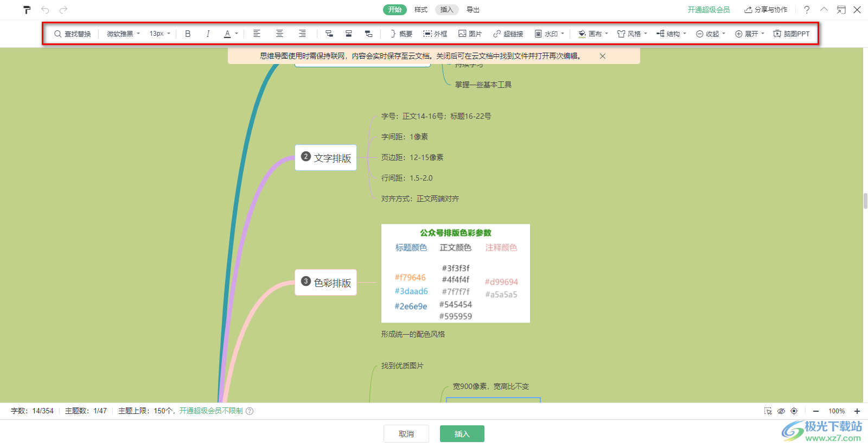The width and height of the screenshot is (868, 447).
Task: Click the 主题数: 1/47 status entry
Action: (86, 411)
